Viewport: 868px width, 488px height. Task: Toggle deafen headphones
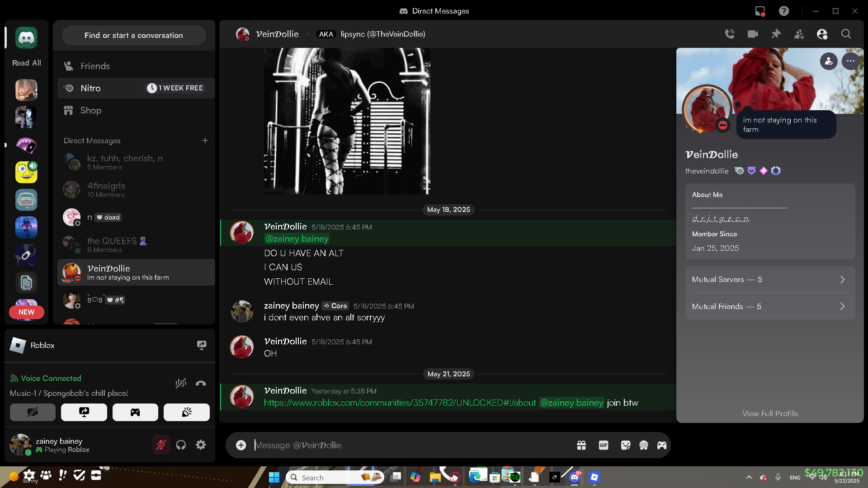(181, 445)
